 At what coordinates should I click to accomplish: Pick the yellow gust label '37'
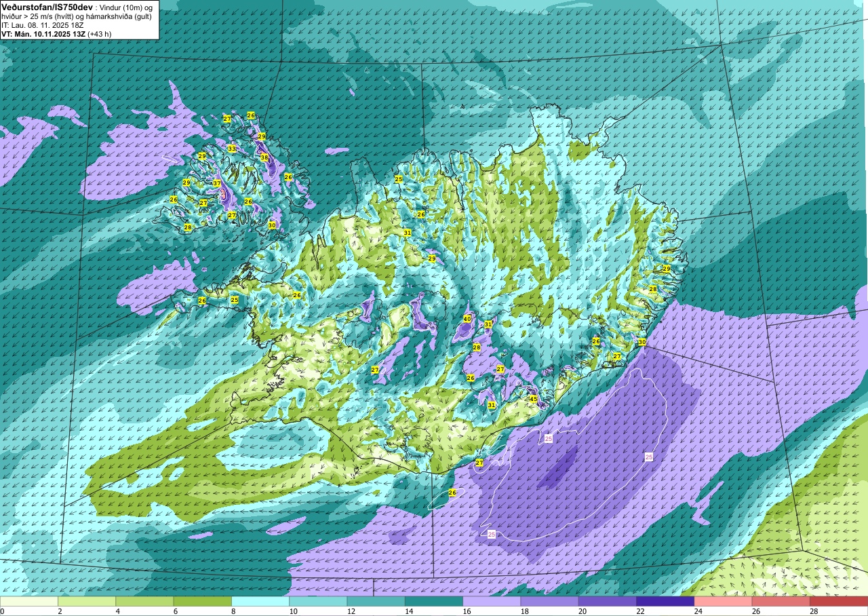tap(217, 183)
